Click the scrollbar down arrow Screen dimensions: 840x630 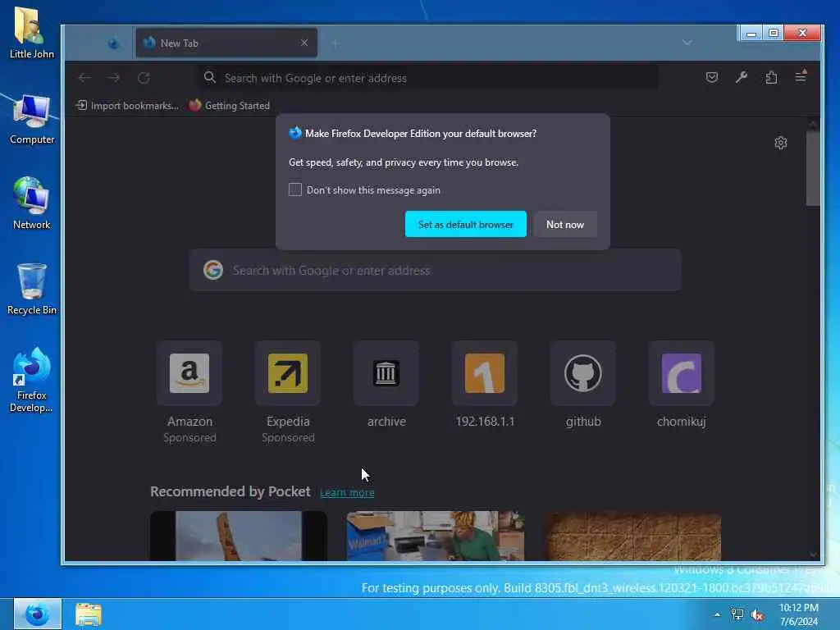(813, 554)
